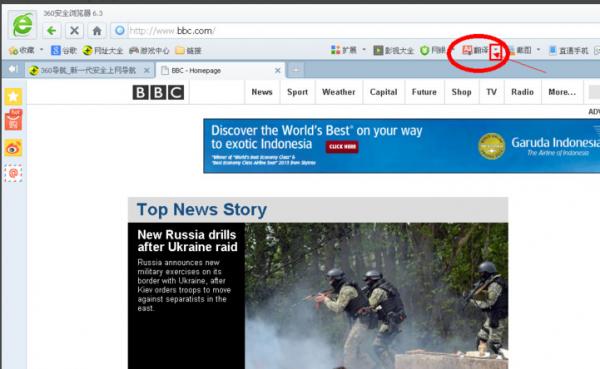
Task: Expand the dropdown arrow beside 扩展
Action: pyautogui.click(x=364, y=50)
